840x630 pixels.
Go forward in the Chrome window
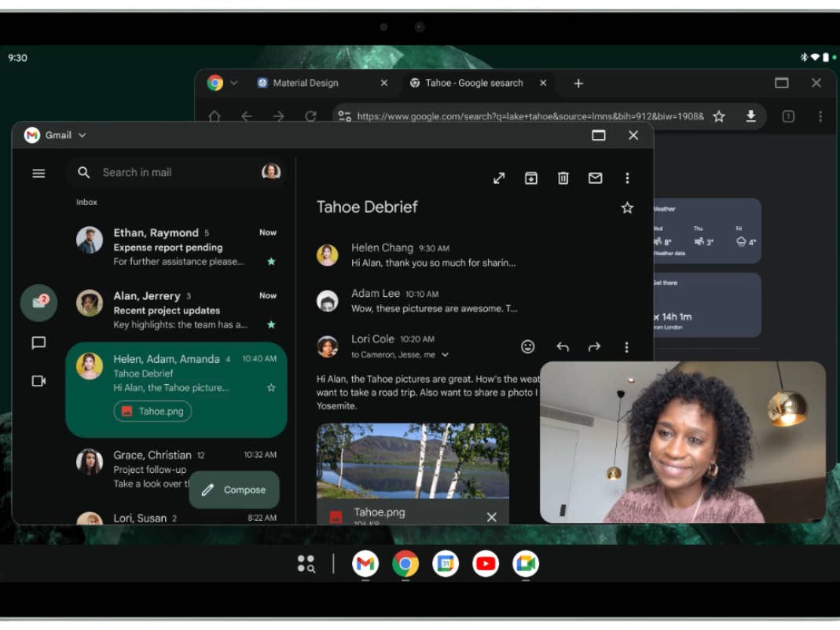coord(279,116)
